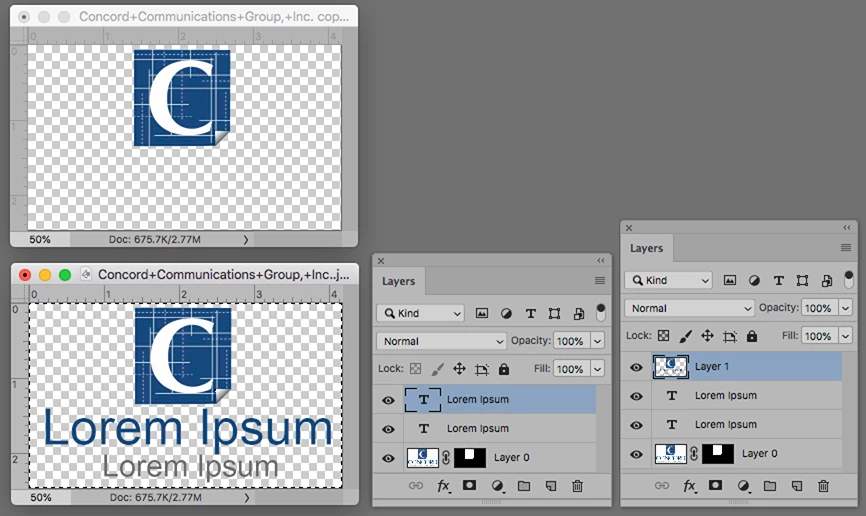This screenshot has height=516, width=866.
Task: Filter pixel layers in left Layers panel
Action: pos(482,314)
